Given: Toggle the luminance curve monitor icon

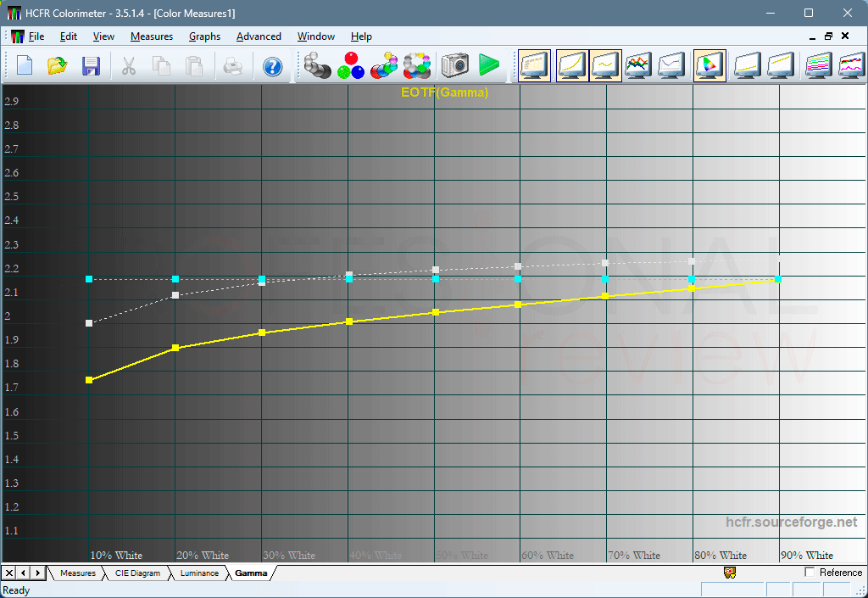Looking at the screenshot, I should 572,66.
